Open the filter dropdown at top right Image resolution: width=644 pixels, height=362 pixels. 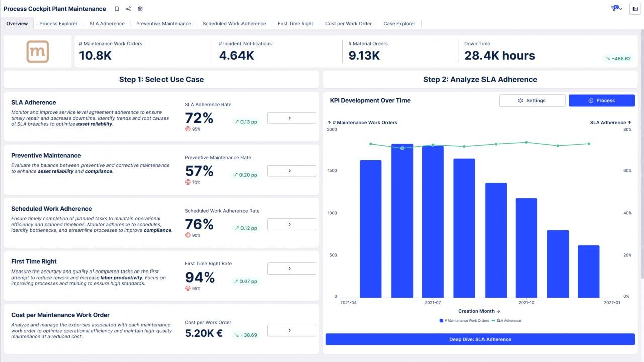click(x=616, y=9)
